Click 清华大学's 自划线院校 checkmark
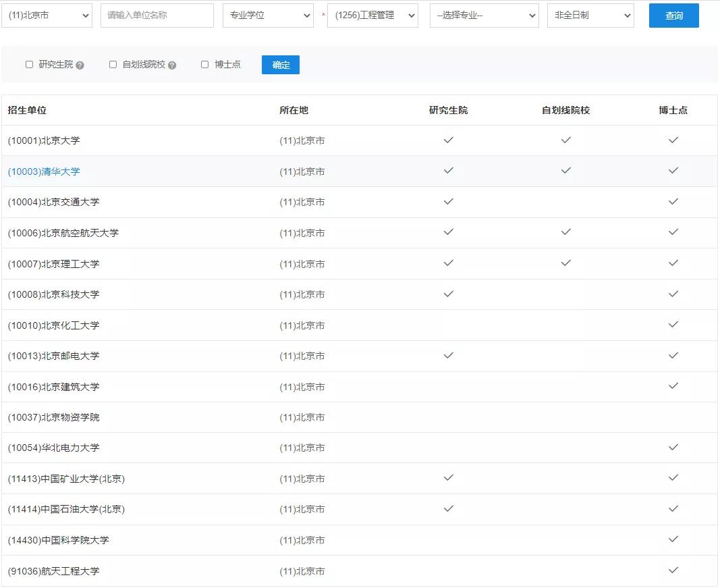The height and width of the screenshot is (588, 720). tap(565, 171)
